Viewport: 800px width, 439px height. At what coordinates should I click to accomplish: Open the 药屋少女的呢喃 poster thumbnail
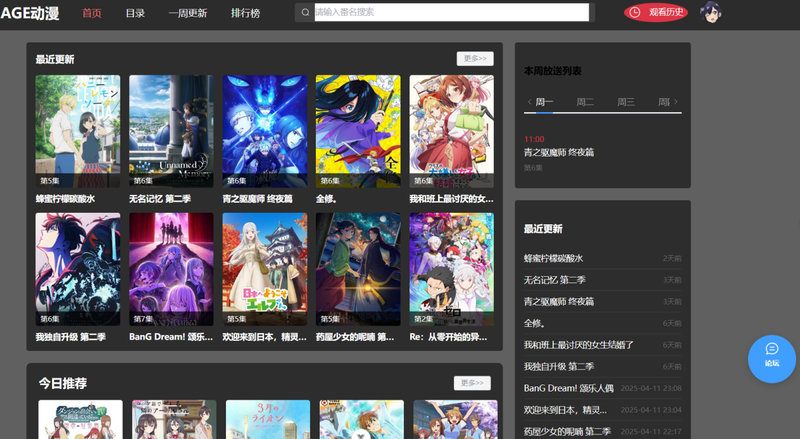358,269
